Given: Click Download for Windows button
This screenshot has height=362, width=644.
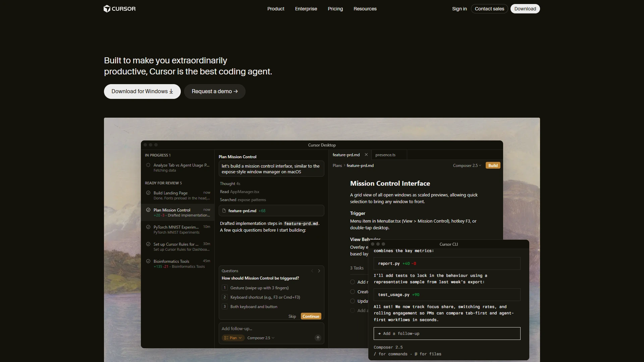Looking at the screenshot, I should pos(142,92).
